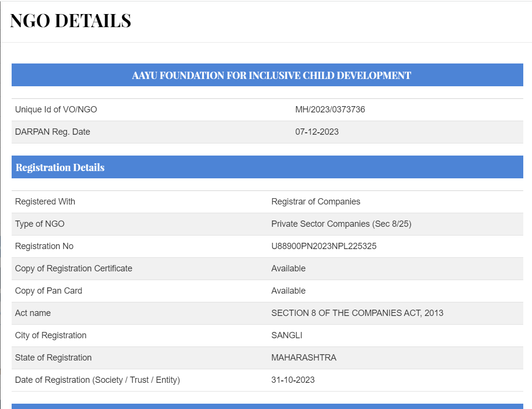Select the Unique Id of VO/NGO label
This screenshot has width=532, height=409.
point(56,110)
